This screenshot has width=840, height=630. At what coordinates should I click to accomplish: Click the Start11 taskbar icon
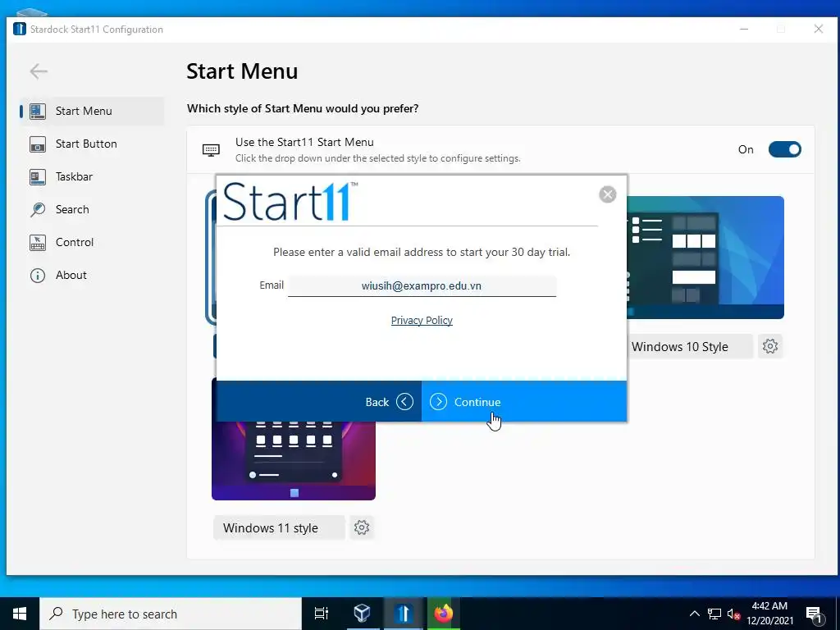pyautogui.click(x=404, y=614)
